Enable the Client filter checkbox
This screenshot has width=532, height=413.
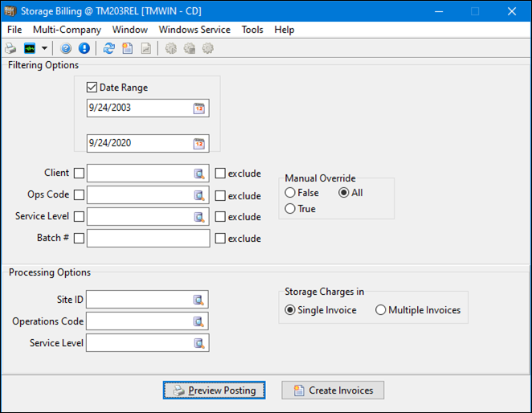point(79,174)
